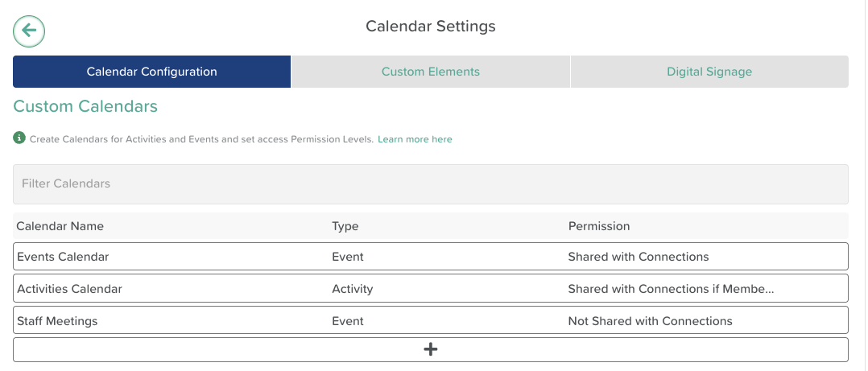Click Shared with Connections permission text
Image resolution: width=868 pixels, height=371 pixels.
tap(638, 257)
